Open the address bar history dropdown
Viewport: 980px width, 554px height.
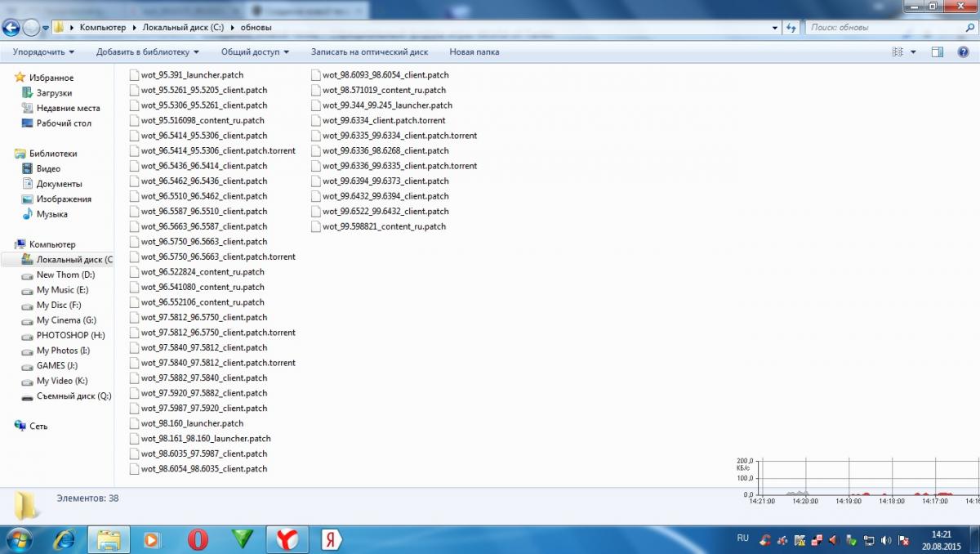(775, 27)
